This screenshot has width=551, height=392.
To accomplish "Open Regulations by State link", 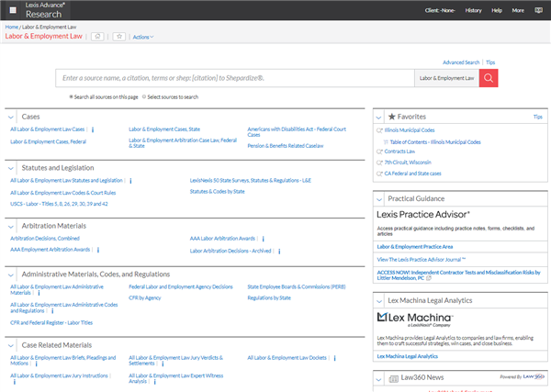I will point(269,297).
